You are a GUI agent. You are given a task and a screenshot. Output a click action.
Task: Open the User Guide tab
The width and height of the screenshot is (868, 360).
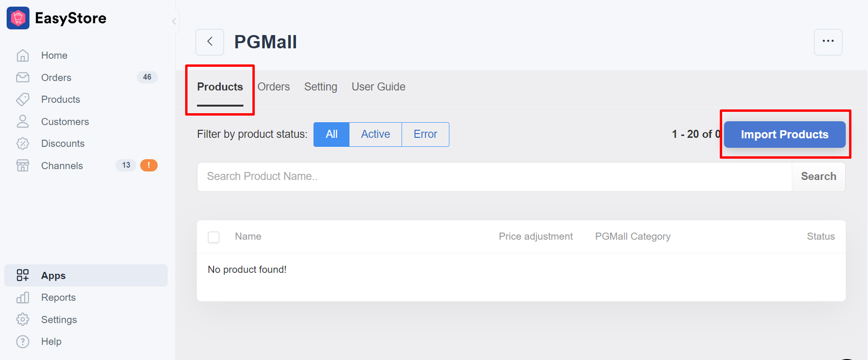(378, 87)
